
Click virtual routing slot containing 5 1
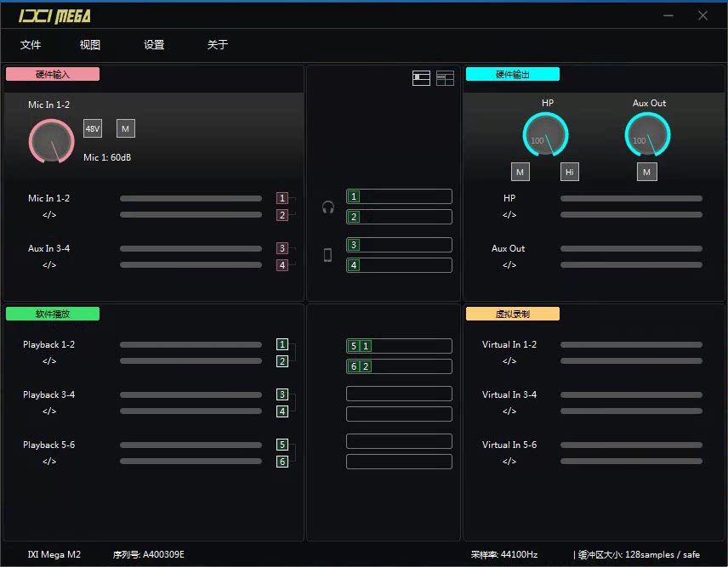coord(399,346)
